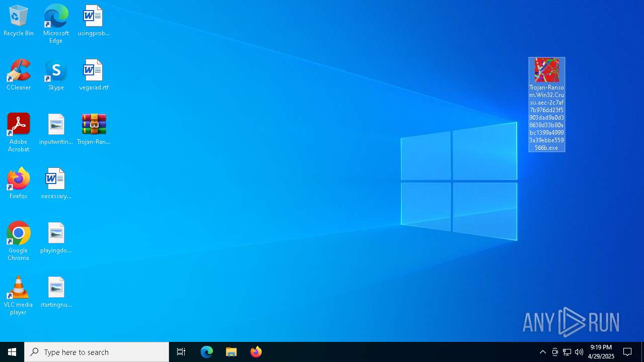Select the Recycle Bin desktop icon
The height and width of the screenshot is (362, 644).
coord(19,21)
